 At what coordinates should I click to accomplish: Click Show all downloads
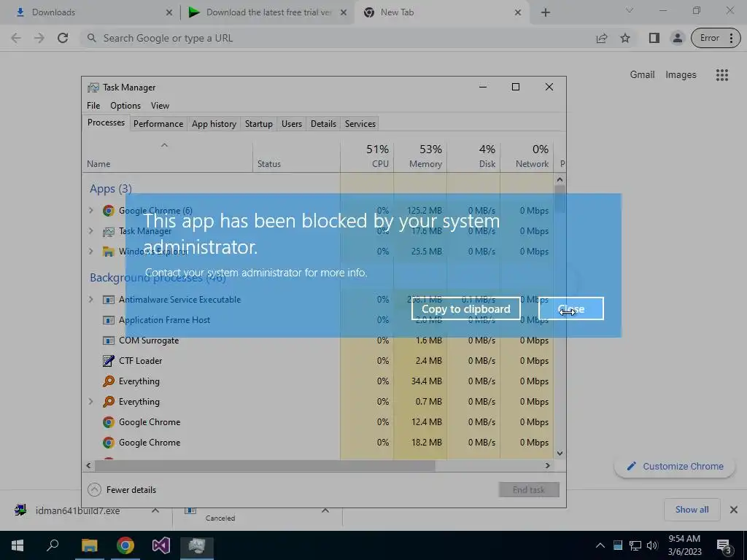point(692,510)
